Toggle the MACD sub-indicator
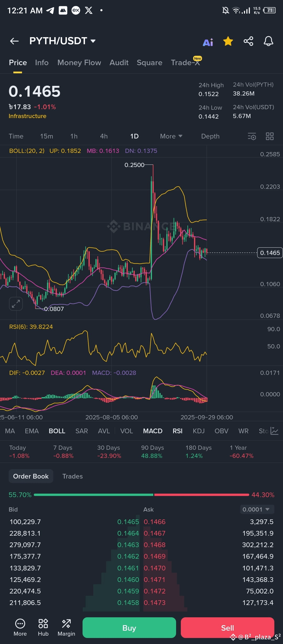The image size is (283, 644). pyautogui.click(x=153, y=431)
